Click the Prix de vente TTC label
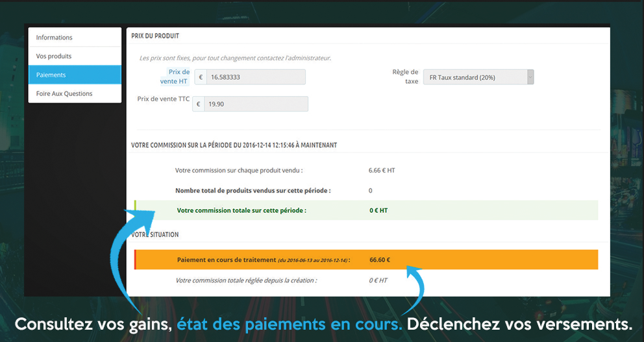 coord(164,99)
